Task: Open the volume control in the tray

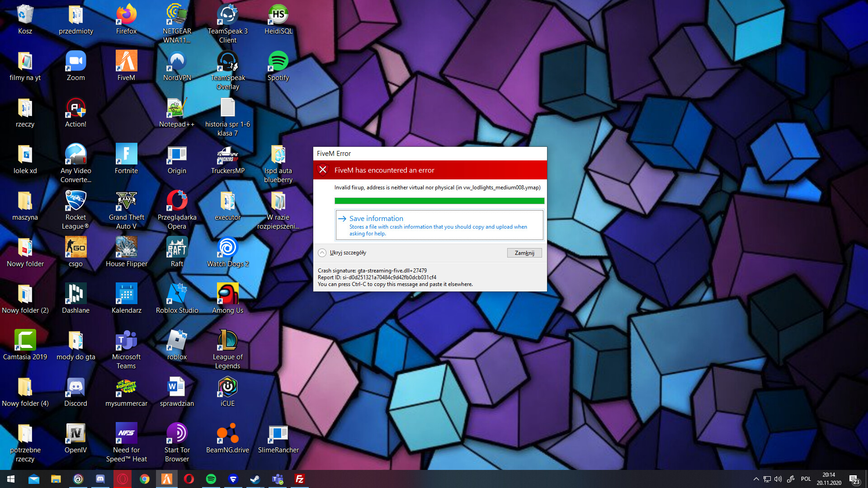Action: pyautogui.click(x=778, y=479)
